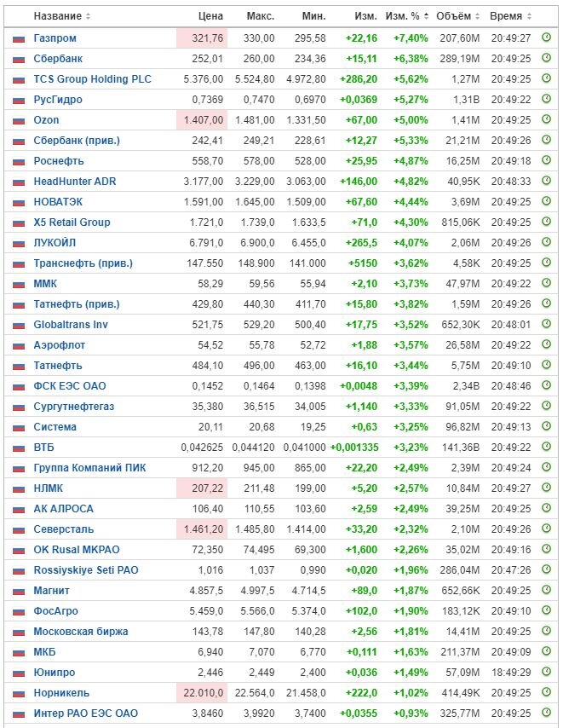This screenshot has height=728, width=563.
Task: Open the Ozon stock page
Action: (46, 120)
